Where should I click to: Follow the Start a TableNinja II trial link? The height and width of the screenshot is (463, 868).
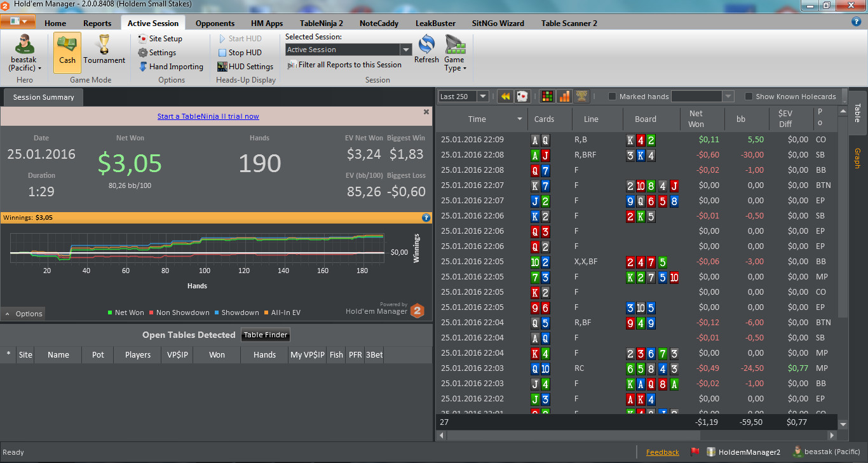click(x=208, y=116)
